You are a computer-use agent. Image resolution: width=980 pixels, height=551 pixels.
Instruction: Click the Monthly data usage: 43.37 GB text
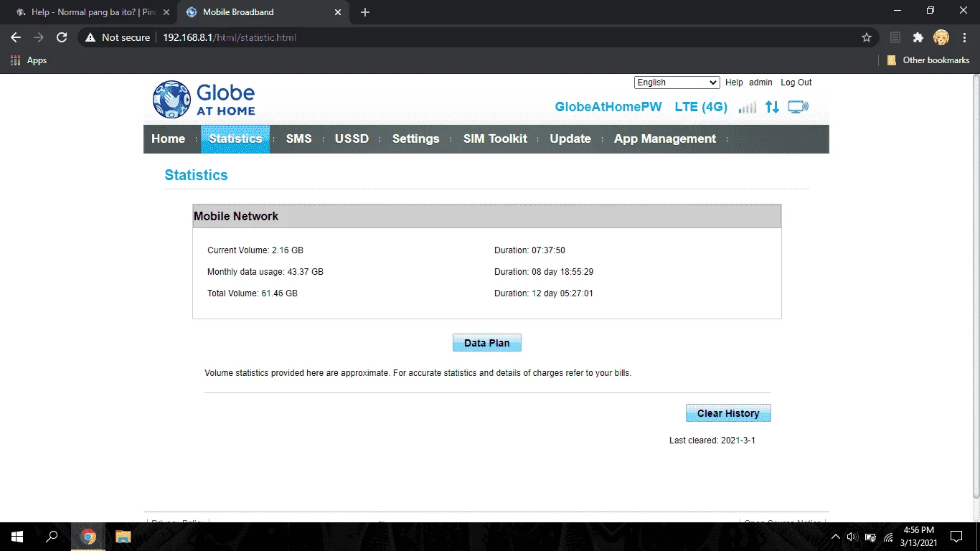pos(265,272)
